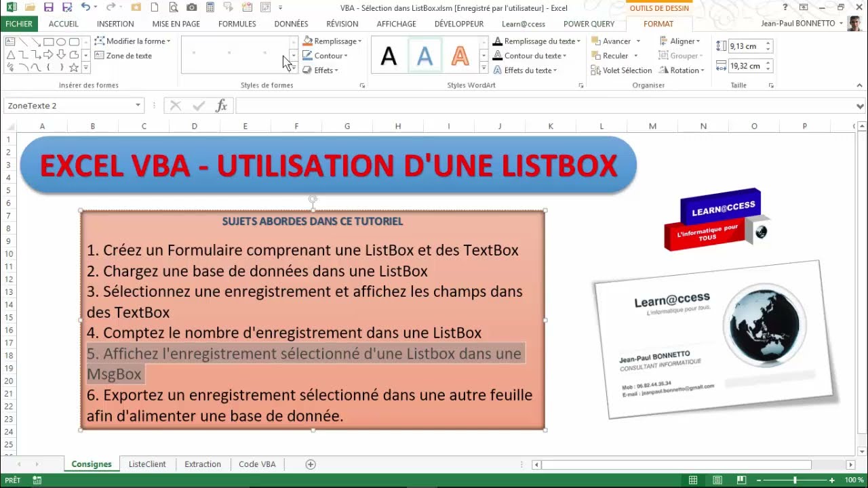Click the Redo arrow icon
The image size is (868, 488).
click(x=111, y=7)
